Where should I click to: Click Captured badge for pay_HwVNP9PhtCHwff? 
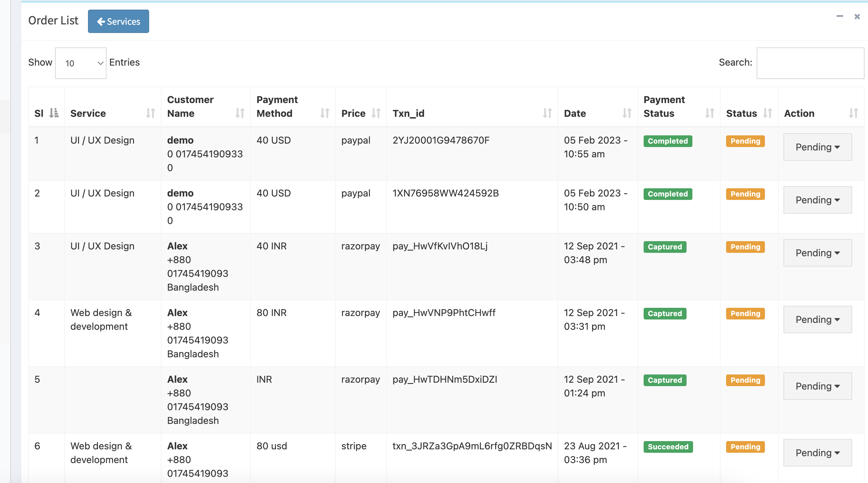665,313
